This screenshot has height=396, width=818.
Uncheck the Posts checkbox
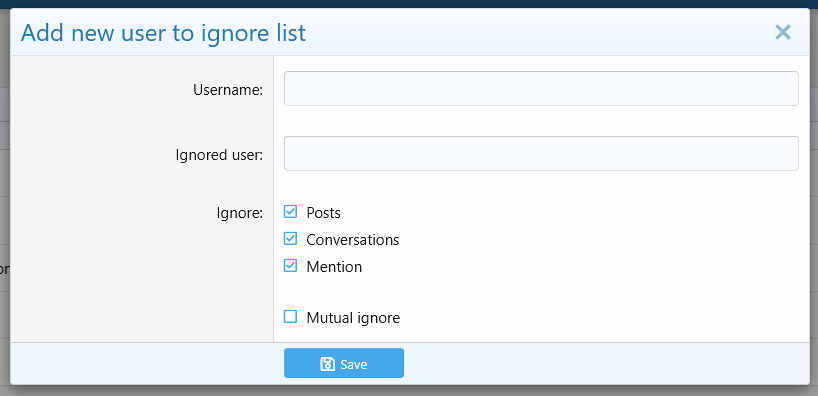pos(290,212)
